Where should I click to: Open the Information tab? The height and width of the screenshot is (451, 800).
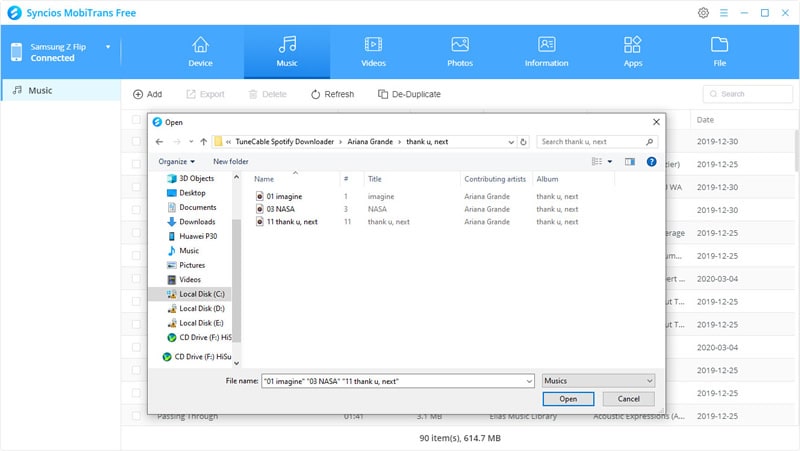[546, 52]
